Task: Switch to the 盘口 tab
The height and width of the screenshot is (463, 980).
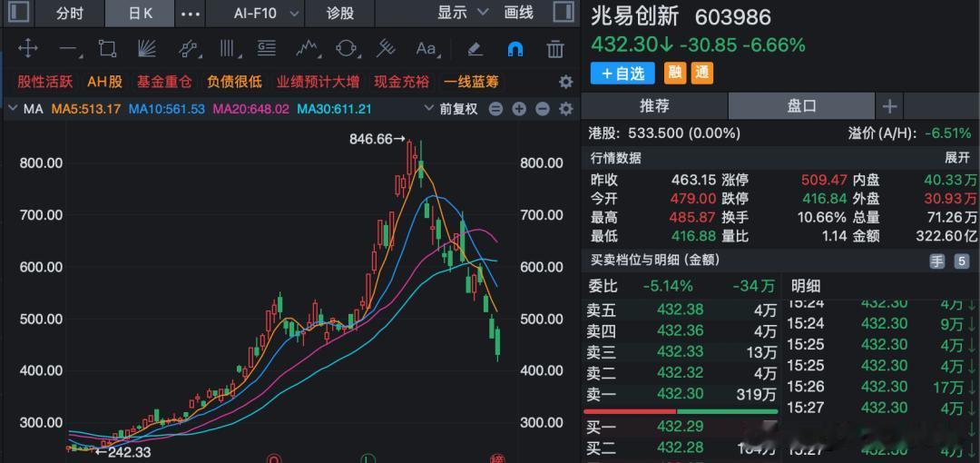Action: 801,106
